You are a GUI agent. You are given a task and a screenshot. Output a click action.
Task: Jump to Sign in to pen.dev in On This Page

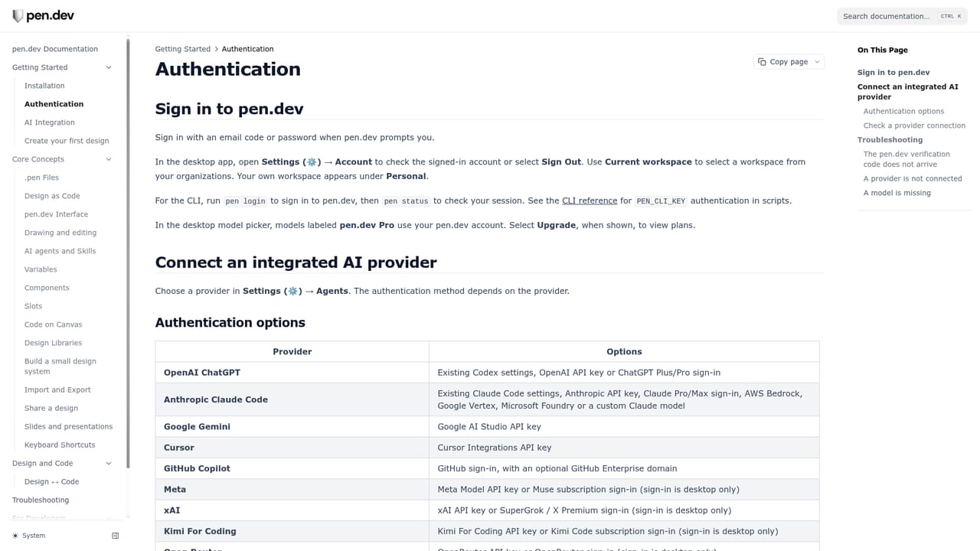point(893,73)
